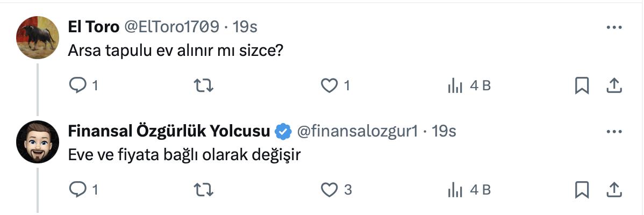Share Finansal Özgürlük Yolcusu's reply
The width and height of the screenshot is (644, 215).
point(614,189)
